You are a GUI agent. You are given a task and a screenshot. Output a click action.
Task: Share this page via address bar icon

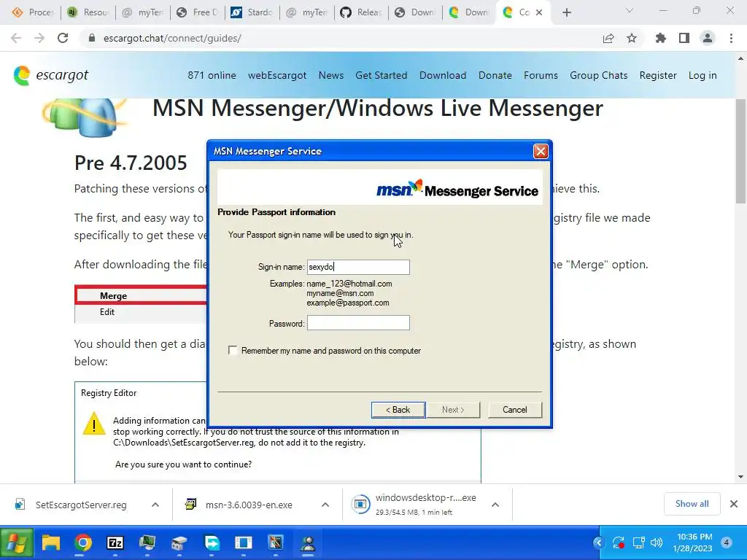[608, 38]
